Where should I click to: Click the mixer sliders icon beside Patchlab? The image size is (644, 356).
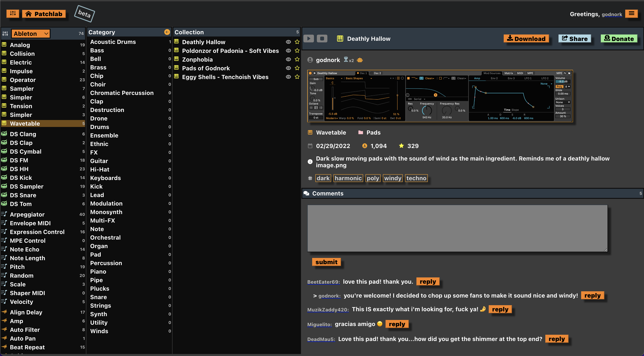click(13, 13)
